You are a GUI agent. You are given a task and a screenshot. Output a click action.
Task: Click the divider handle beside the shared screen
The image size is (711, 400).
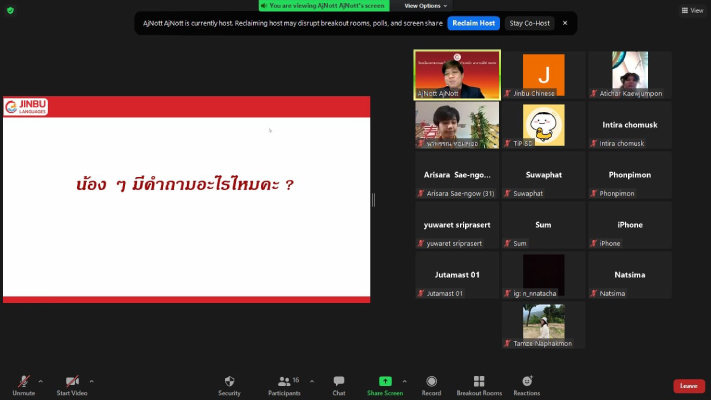pyautogui.click(x=374, y=199)
